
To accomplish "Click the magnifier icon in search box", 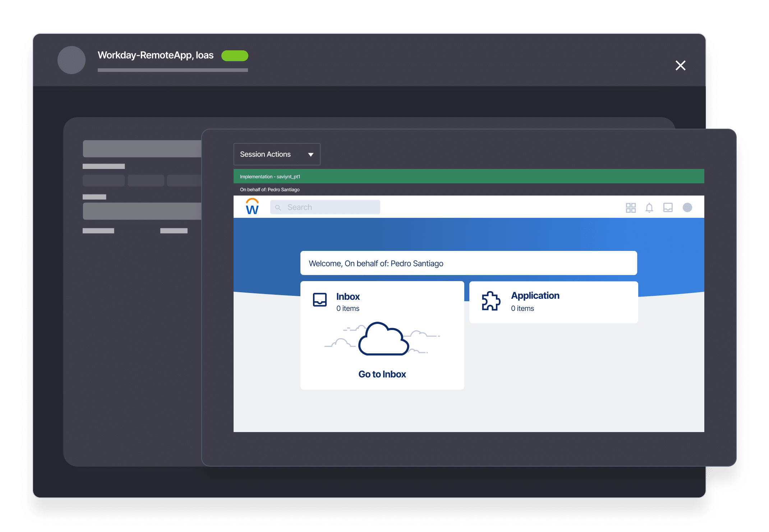I will pos(278,207).
